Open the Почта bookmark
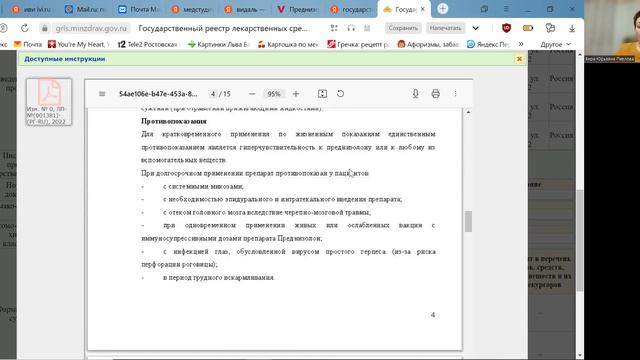The height and width of the screenshot is (360, 640). (28, 44)
